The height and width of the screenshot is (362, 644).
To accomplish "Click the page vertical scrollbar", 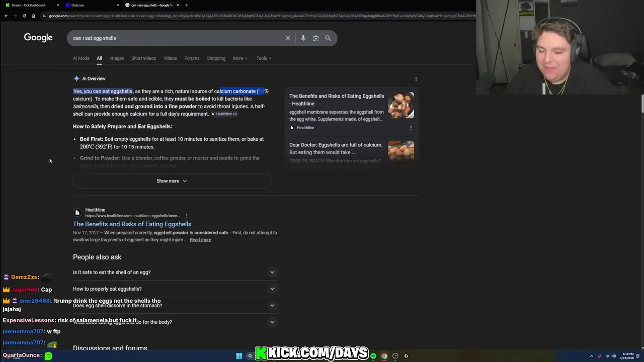I will 642,103.
